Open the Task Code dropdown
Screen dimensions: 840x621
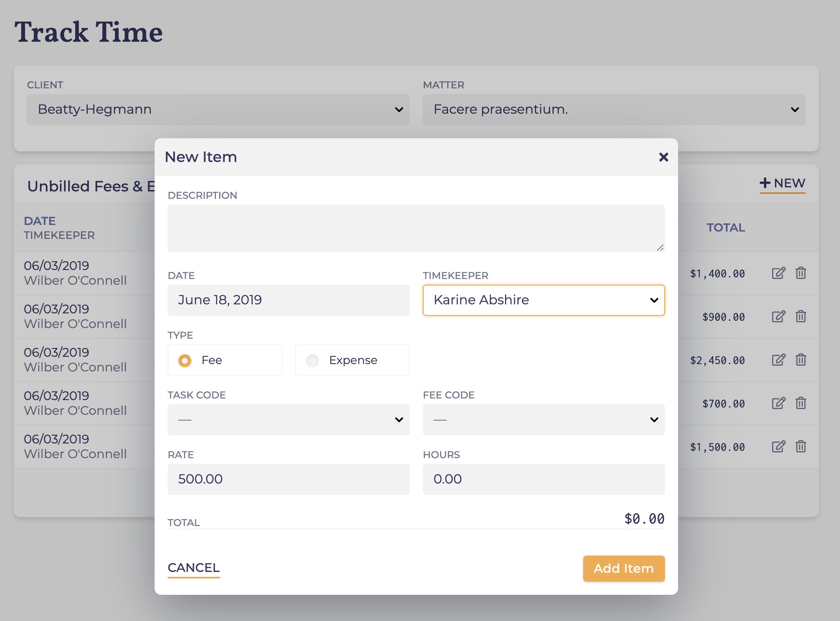click(288, 420)
